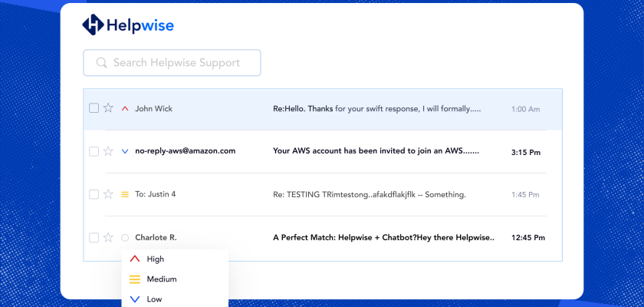Toggle the Charlote R. email checkbox
The width and height of the screenshot is (644, 307).
[94, 238]
